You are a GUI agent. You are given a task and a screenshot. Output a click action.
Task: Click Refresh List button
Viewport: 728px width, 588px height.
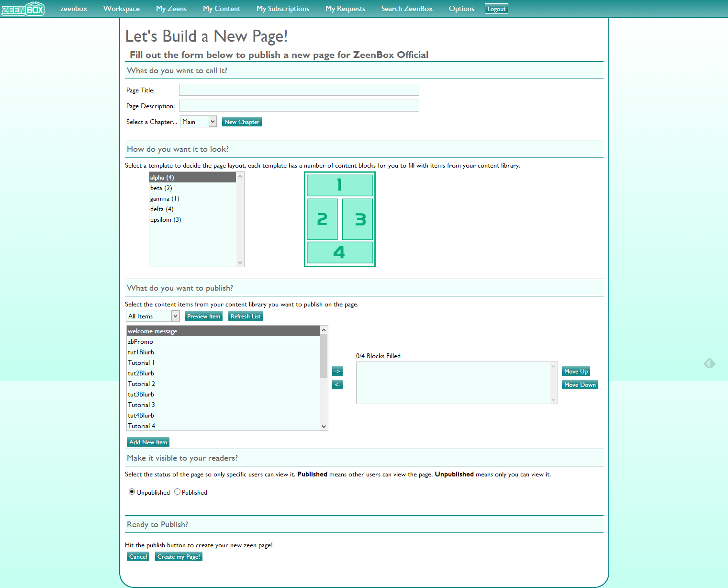click(x=246, y=316)
